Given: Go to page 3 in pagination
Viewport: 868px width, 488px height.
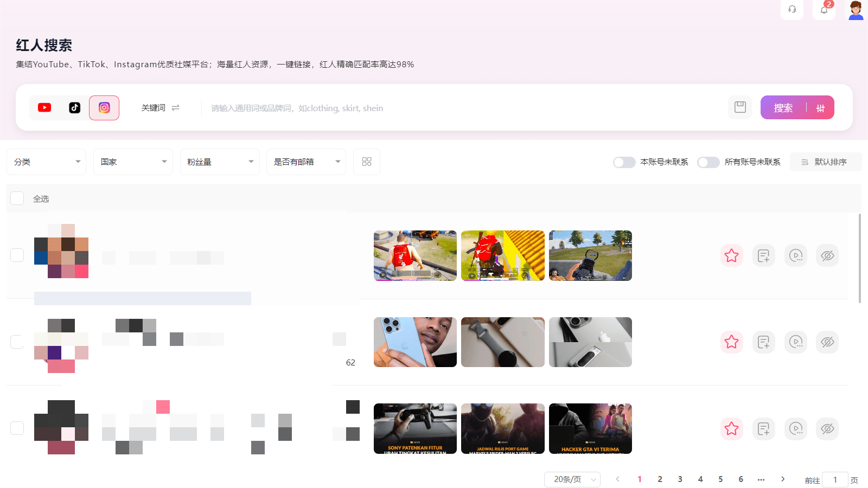Looking at the screenshot, I should (680, 479).
